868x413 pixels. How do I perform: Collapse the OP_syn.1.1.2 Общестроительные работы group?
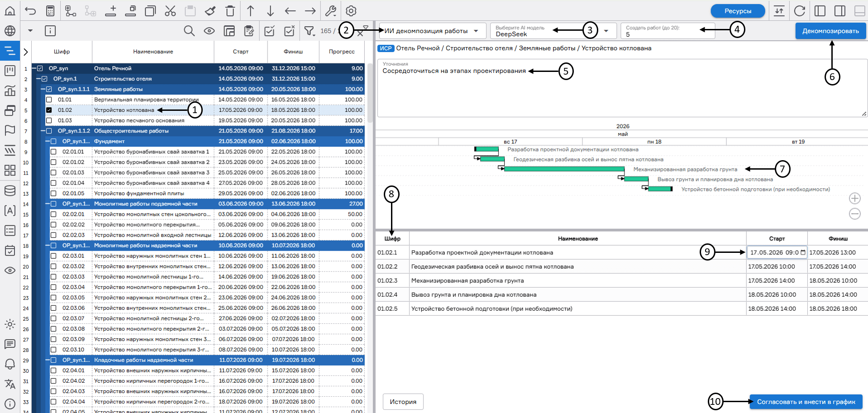[43, 131]
